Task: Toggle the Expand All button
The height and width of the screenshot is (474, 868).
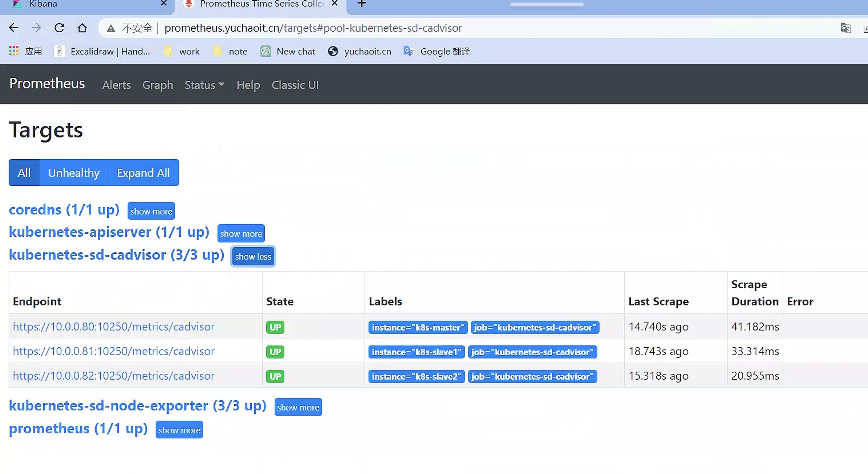Action: click(x=143, y=173)
